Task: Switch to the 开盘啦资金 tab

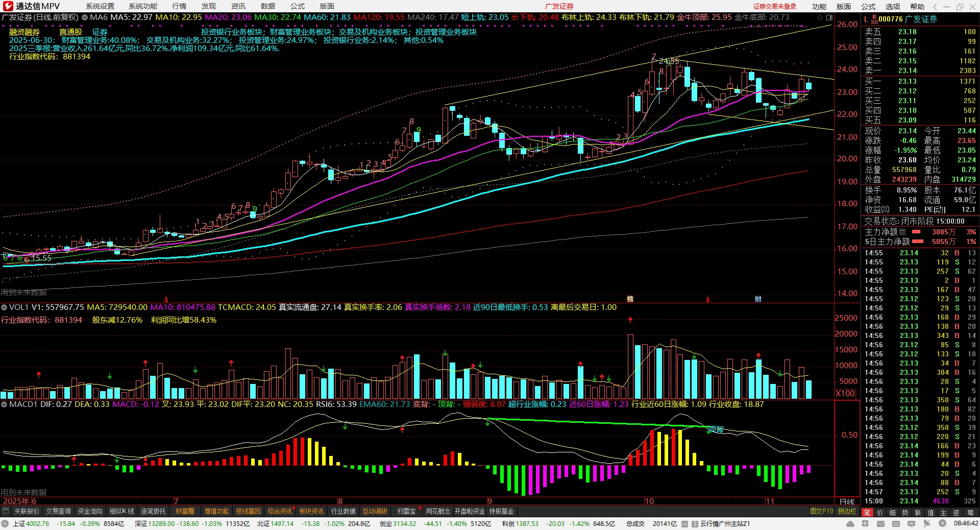Action: click(470, 511)
